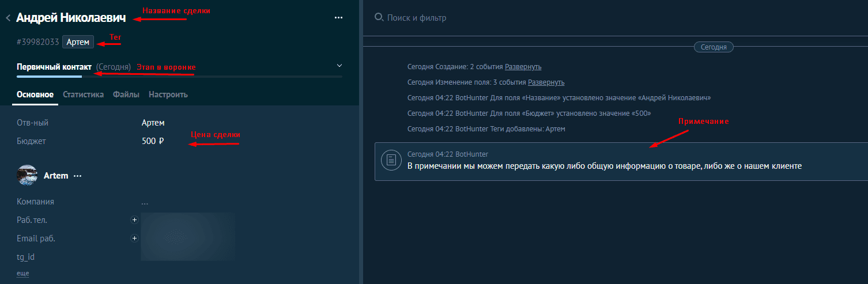Click the search magnifier icon
The height and width of the screenshot is (284, 868).
pyautogui.click(x=379, y=17)
